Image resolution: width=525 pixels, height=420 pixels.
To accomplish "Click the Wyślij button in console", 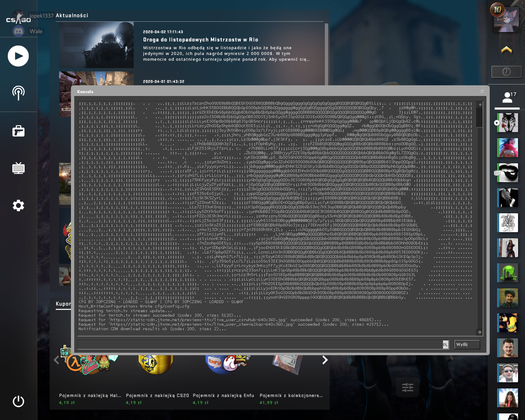I will click(x=467, y=345).
